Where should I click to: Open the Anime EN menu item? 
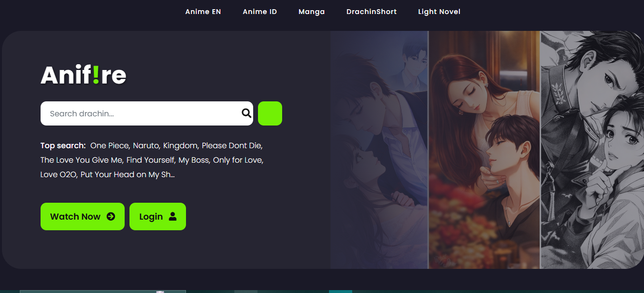(203, 12)
